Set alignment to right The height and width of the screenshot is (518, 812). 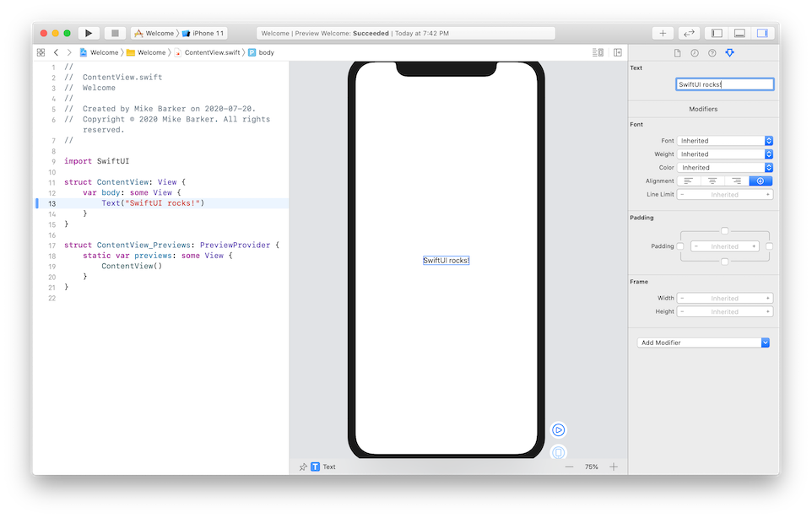[736, 181]
